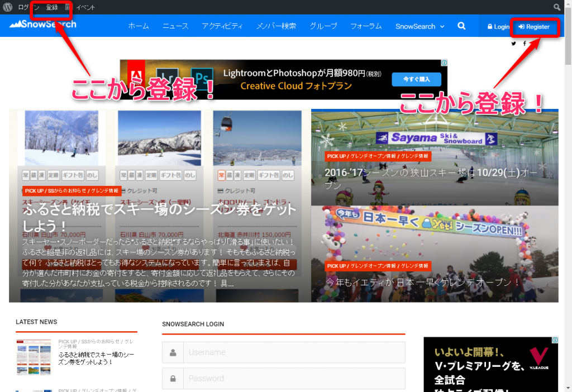Viewport: 572px width, 392px height.
Task: Click the ログイン link in admin bar
Action: pyautogui.click(x=28, y=7)
